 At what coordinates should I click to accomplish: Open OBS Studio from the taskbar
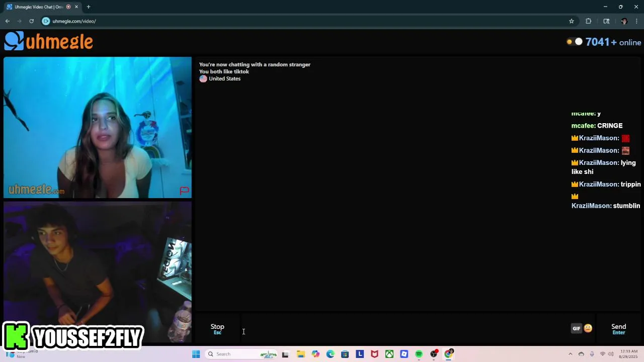point(434,354)
